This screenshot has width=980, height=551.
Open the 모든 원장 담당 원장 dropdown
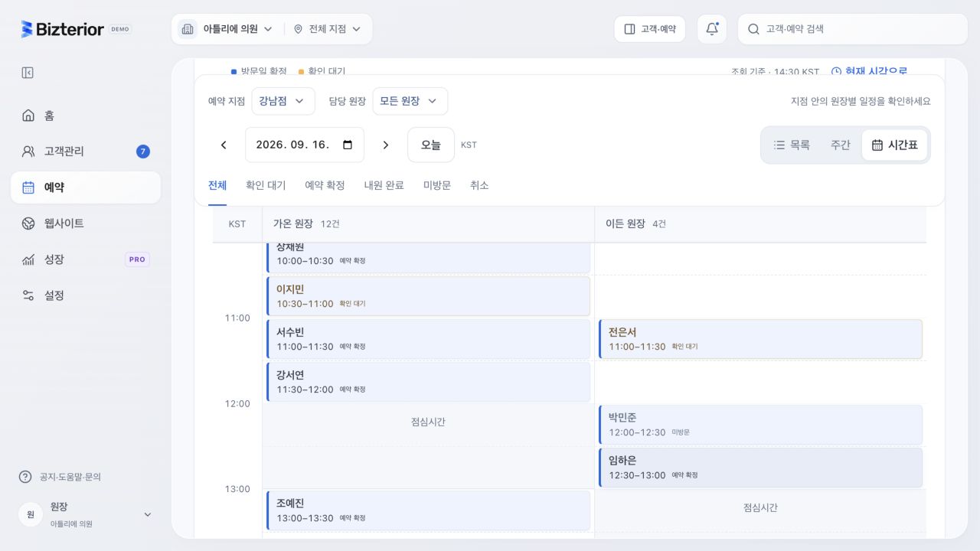pos(410,101)
